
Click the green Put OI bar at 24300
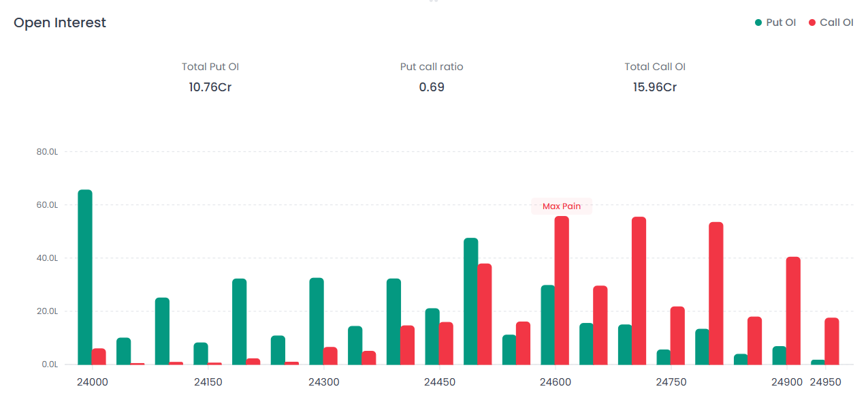(317, 321)
